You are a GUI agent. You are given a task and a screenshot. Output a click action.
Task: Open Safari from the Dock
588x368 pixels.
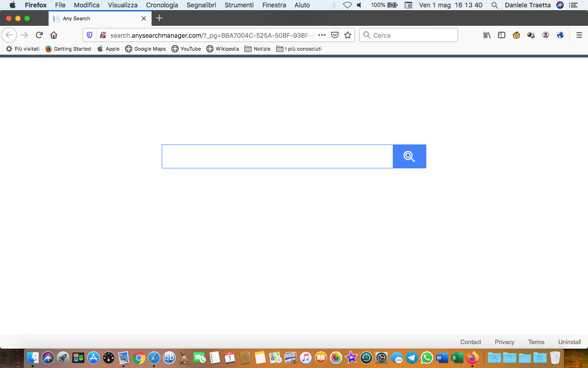tap(154, 357)
